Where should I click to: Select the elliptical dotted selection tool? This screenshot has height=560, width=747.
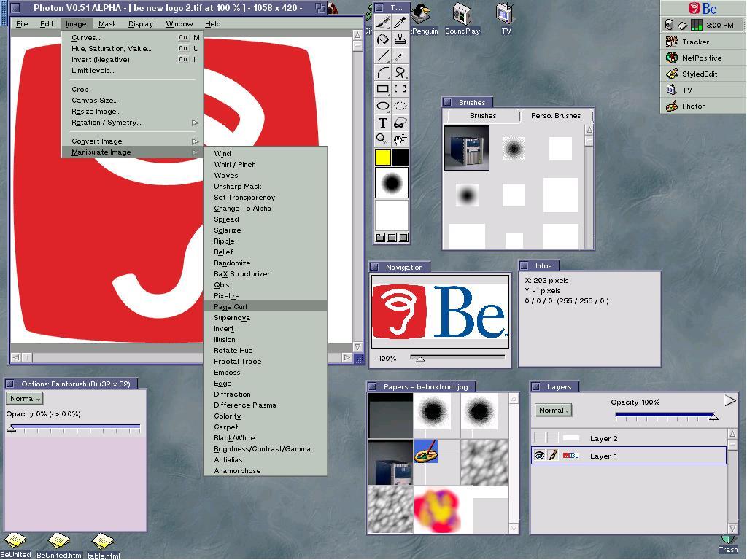pyautogui.click(x=400, y=106)
